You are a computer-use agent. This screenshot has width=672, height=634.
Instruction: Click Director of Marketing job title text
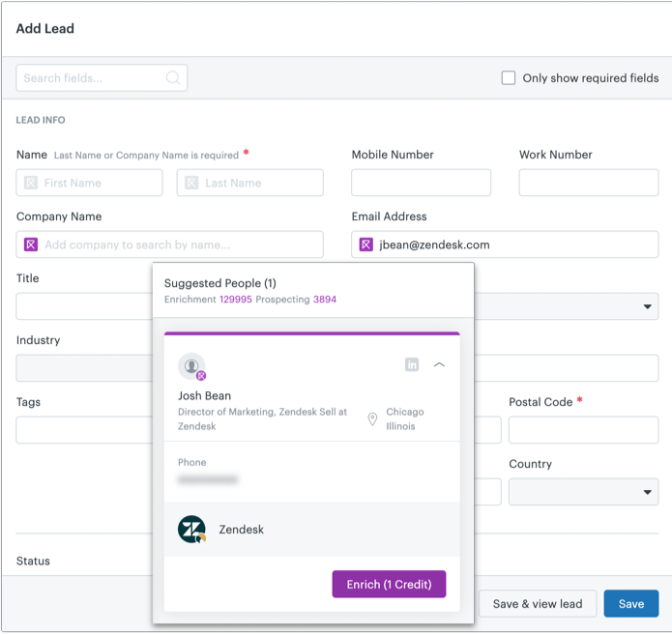(x=262, y=418)
